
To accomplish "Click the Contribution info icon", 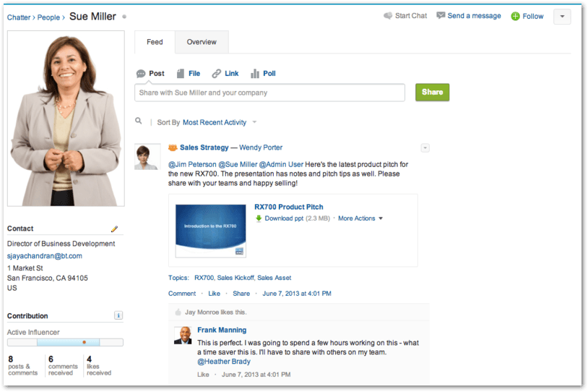I will coord(118,315).
